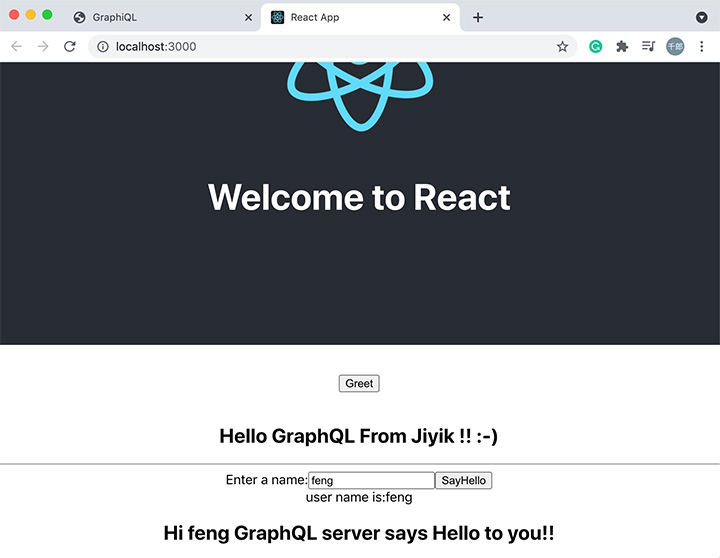Click the red close window button
Viewport: 720px width, 558px height.
[x=14, y=15]
